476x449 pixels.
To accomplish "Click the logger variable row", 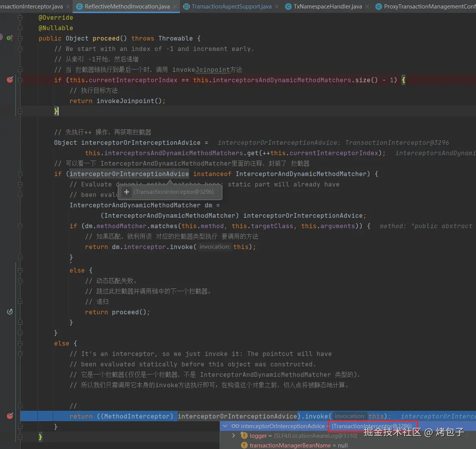I will (348, 435).
